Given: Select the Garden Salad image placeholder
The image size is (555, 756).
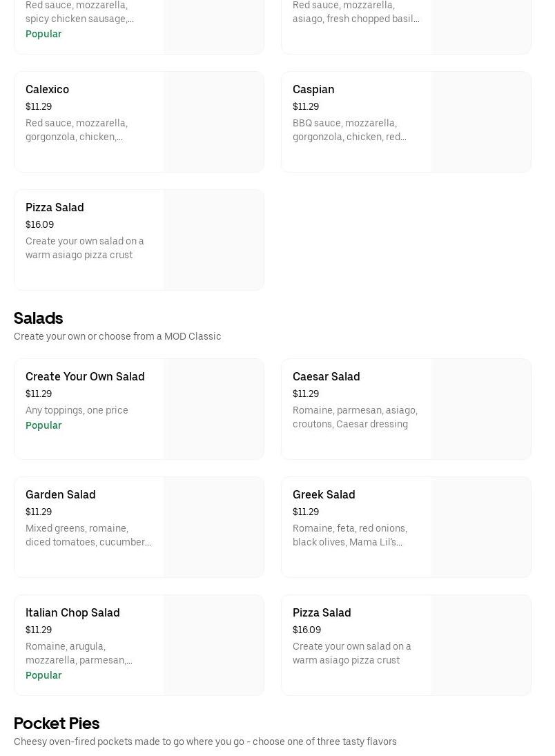Looking at the screenshot, I should click(213, 527).
